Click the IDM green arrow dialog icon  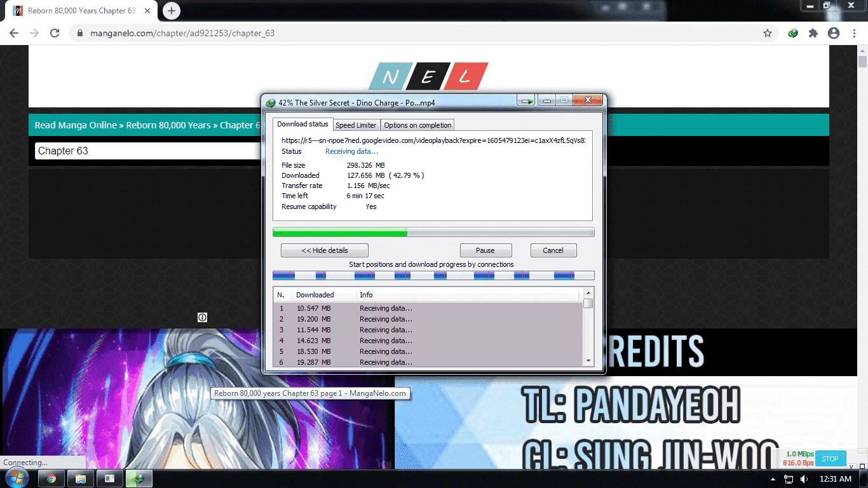pyautogui.click(x=526, y=100)
